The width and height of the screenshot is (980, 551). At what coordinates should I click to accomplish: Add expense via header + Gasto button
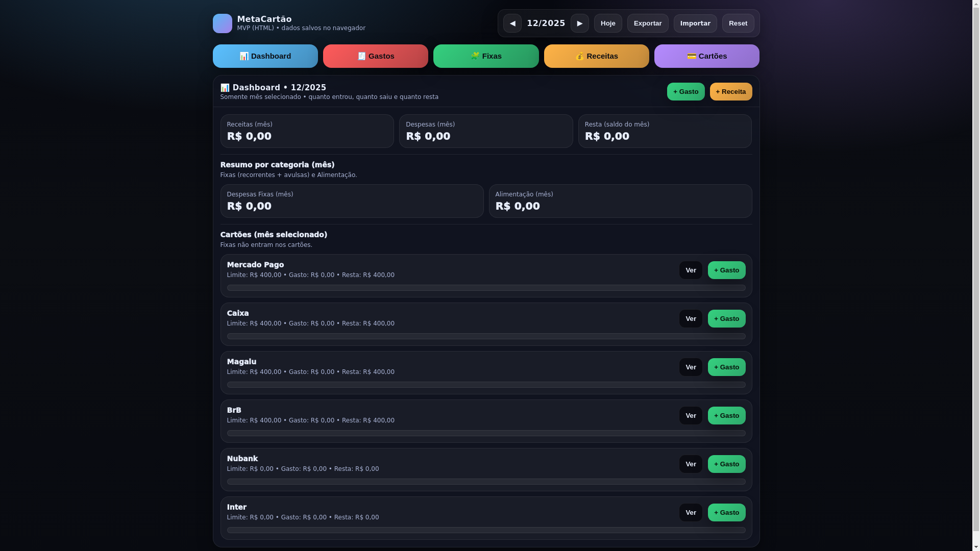[x=685, y=92]
